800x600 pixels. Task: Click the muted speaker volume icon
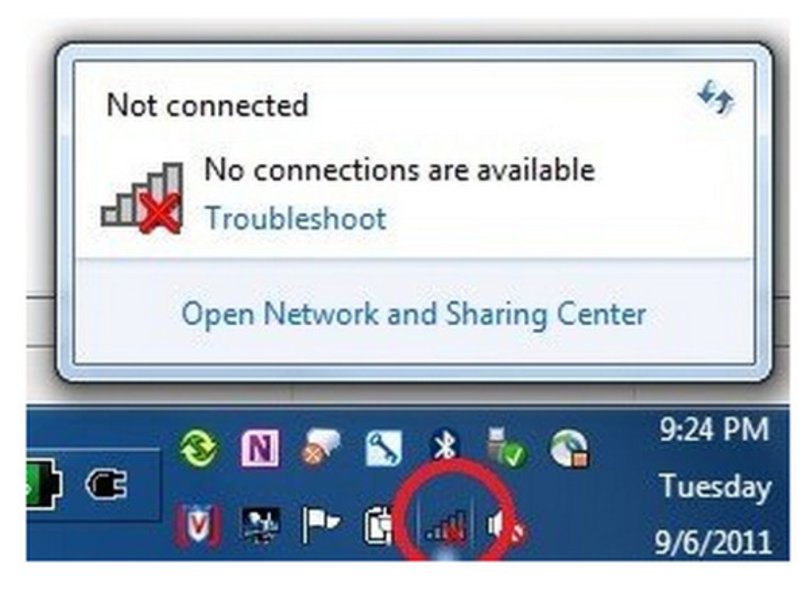[505, 526]
